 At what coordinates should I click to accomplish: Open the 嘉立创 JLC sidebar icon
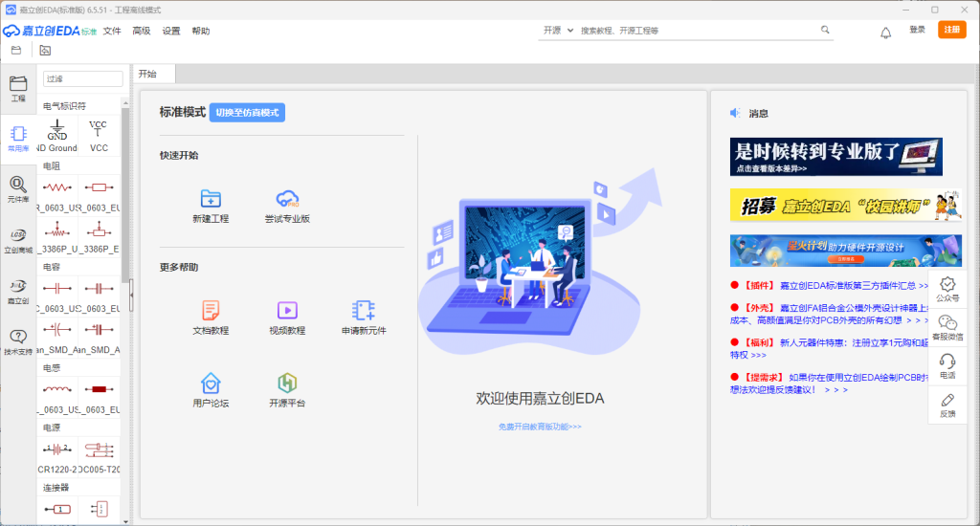pyautogui.click(x=18, y=292)
